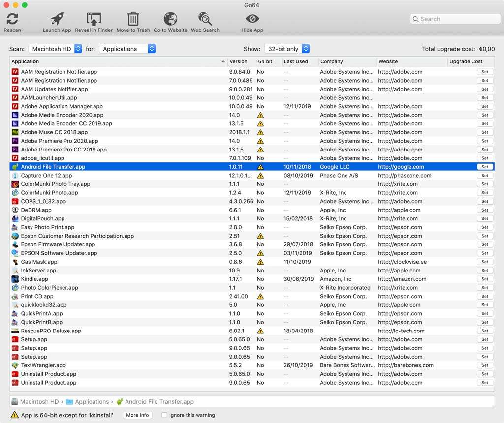
Task: Click the Go to Website globe icon
Action: [x=170, y=19]
